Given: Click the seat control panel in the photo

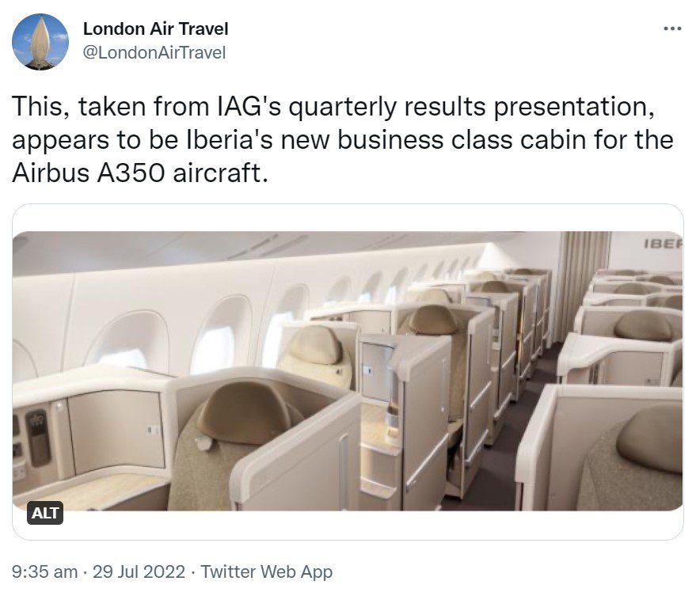Looking at the screenshot, I should click(37, 438).
